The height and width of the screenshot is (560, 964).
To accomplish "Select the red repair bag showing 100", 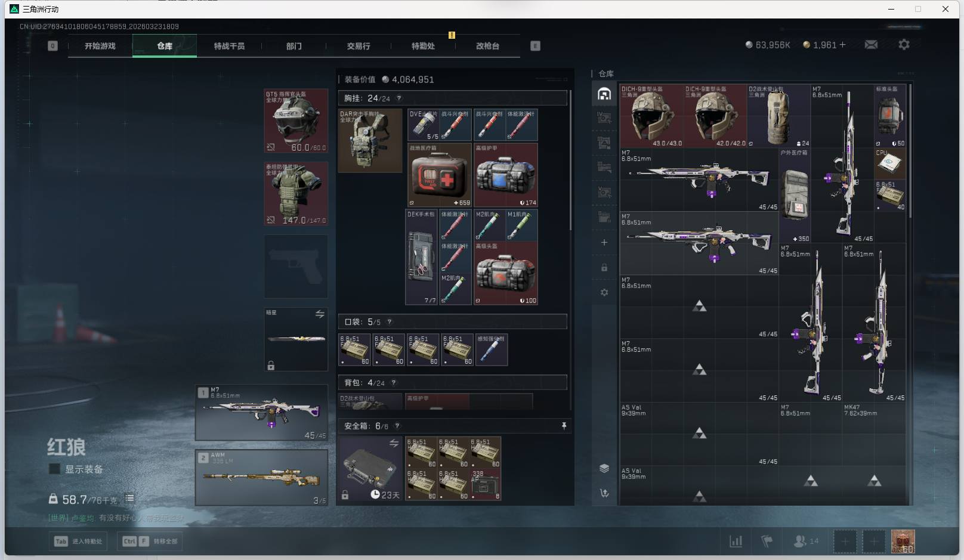I will (x=506, y=273).
